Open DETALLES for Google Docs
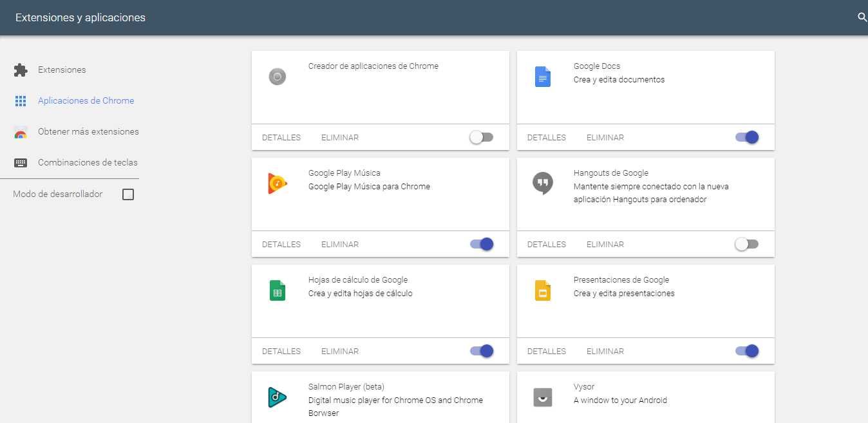The image size is (868, 423). (547, 138)
